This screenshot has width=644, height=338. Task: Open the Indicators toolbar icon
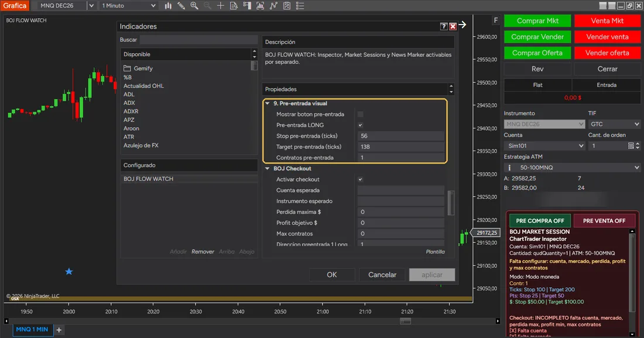(260, 6)
